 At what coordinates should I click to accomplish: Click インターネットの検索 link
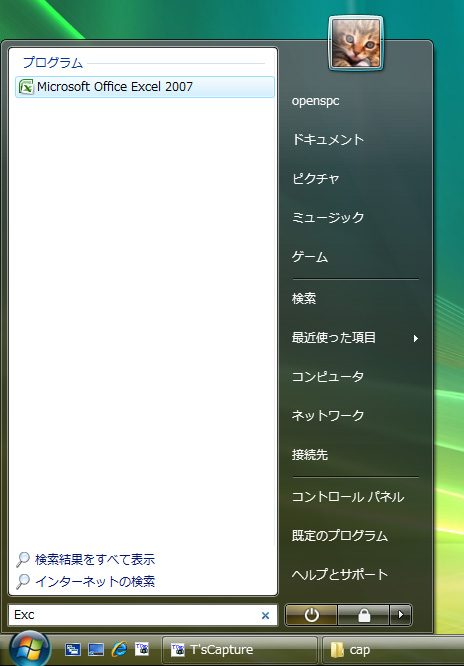(95, 581)
